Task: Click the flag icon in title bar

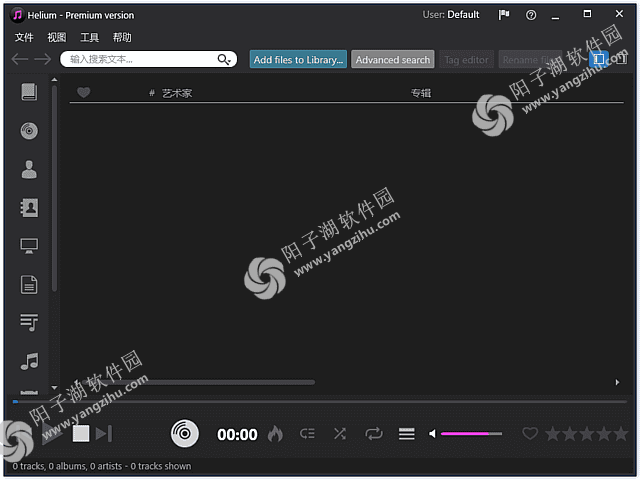Action: [x=504, y=15]
